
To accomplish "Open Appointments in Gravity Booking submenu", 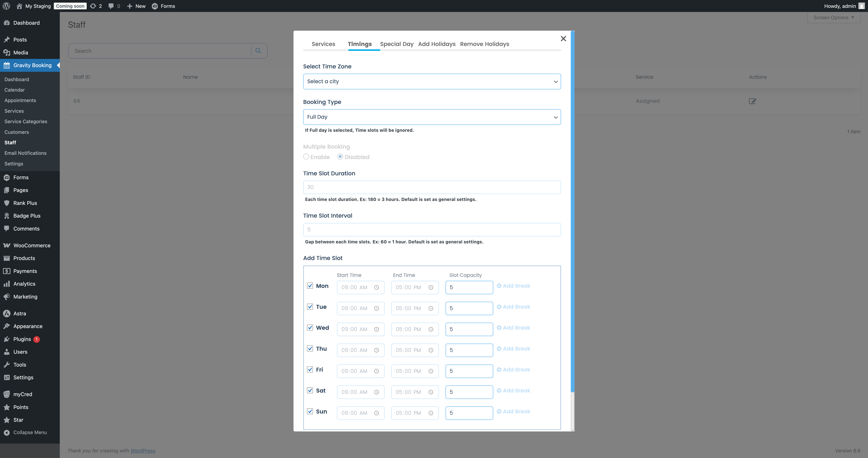I will point(20,100).
